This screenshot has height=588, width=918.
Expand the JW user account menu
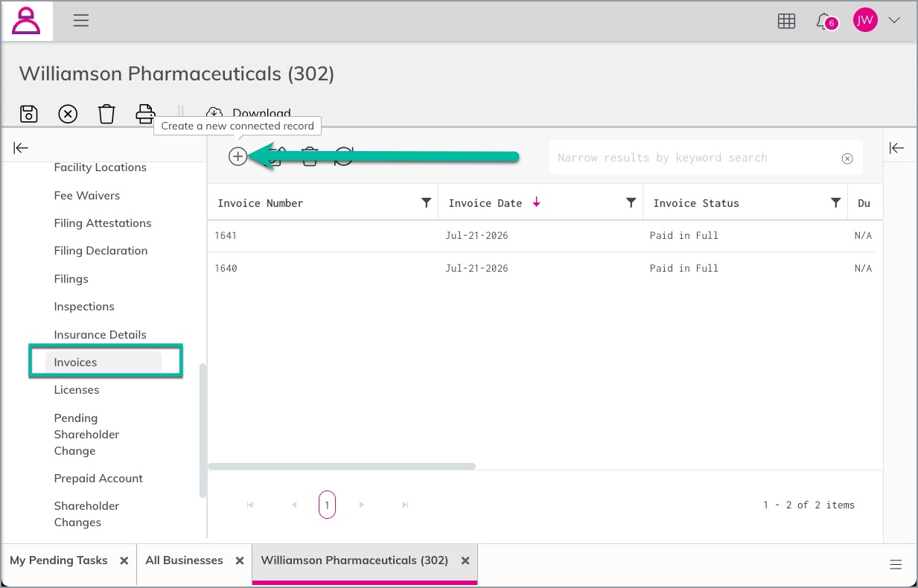[895, 21]
